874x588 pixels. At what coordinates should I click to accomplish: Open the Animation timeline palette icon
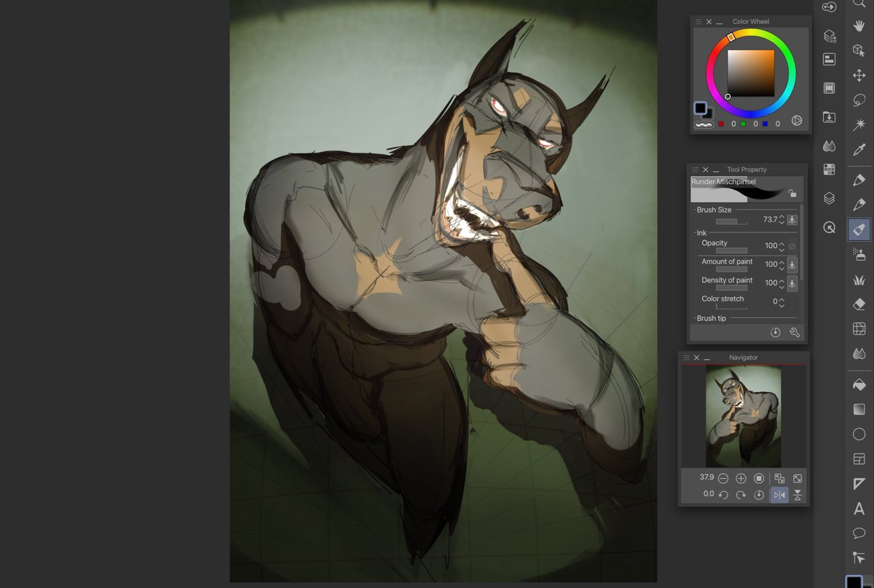829,88
